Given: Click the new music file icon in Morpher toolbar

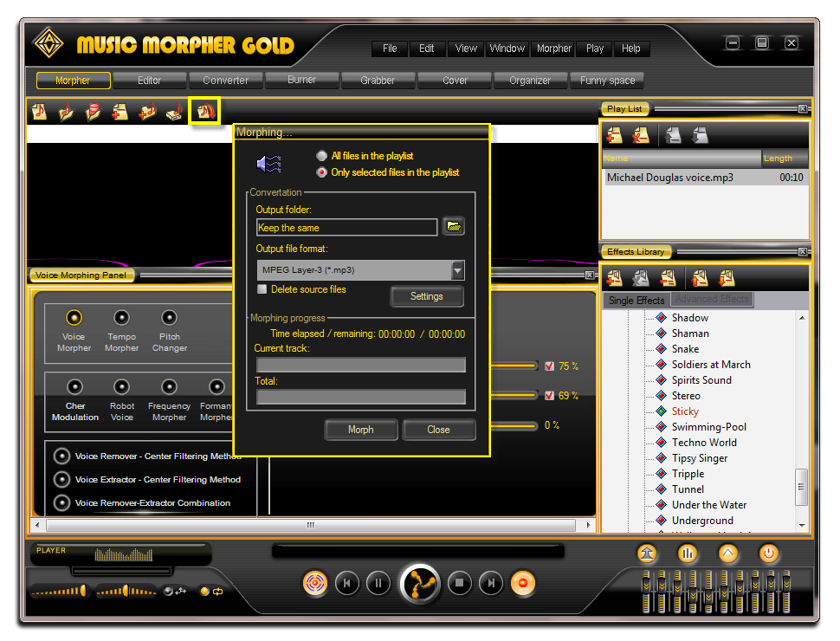Looking at the screenshot, I should point(39,112).
